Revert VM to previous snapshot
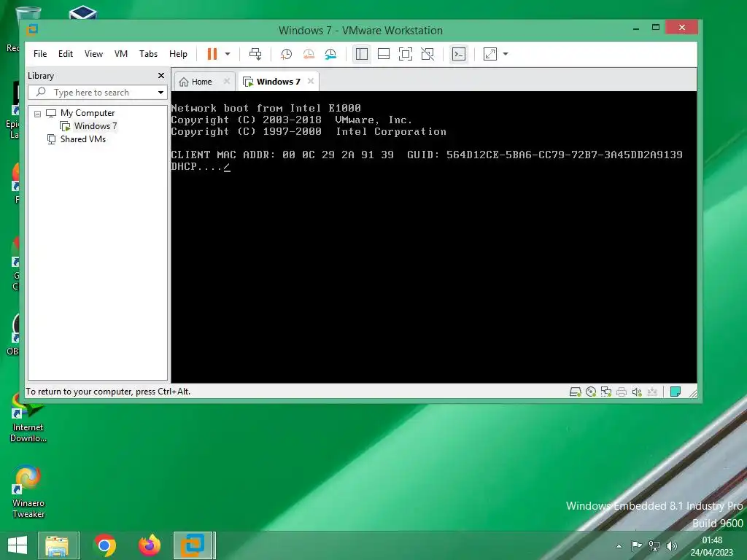 (x=309, y=54)
